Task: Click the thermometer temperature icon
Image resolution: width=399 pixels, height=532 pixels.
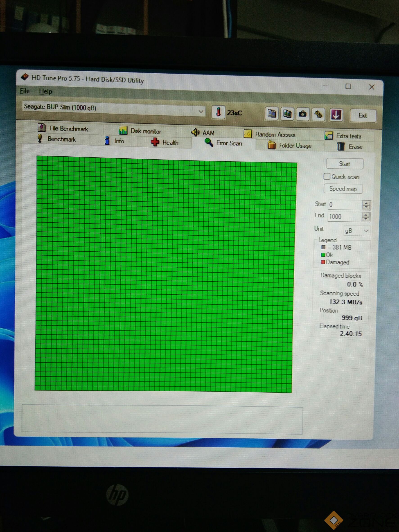Action: coord(218,112)
